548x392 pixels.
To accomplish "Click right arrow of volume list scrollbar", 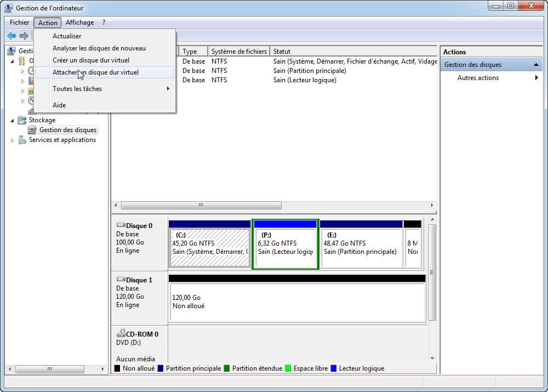I will click(x=432, y=205).
